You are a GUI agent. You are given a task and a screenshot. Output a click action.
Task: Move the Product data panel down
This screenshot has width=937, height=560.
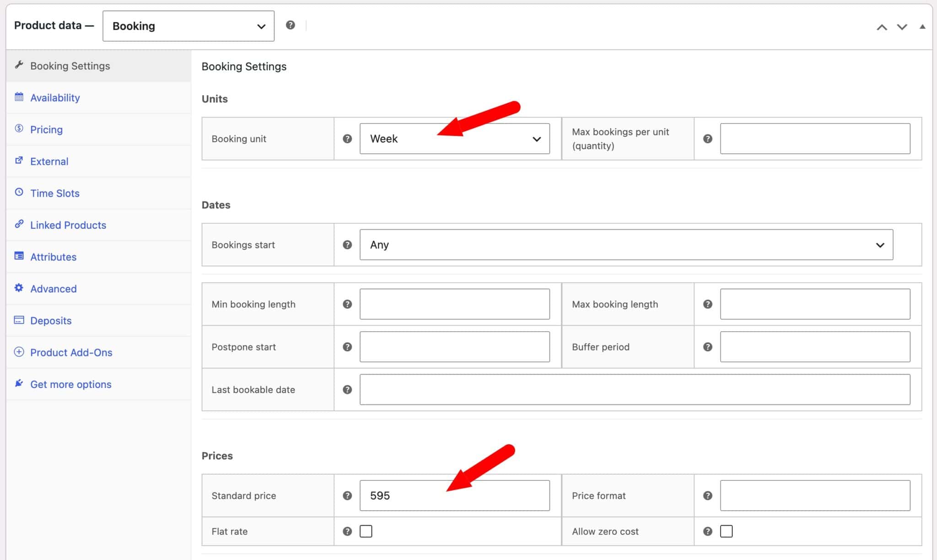[902, 27]
